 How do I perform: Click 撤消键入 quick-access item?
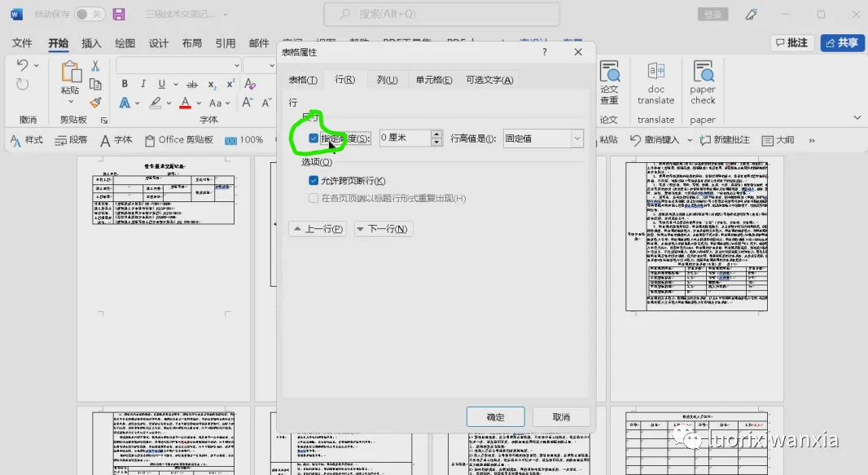point(655,140)
